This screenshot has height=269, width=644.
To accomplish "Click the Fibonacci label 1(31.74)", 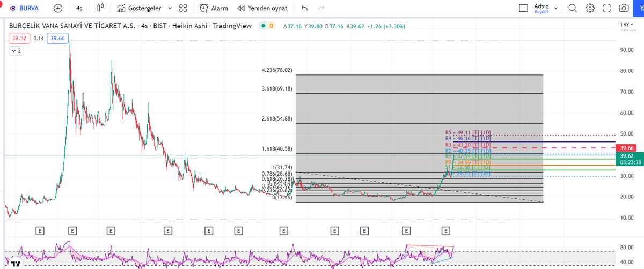I will (282, 167).
